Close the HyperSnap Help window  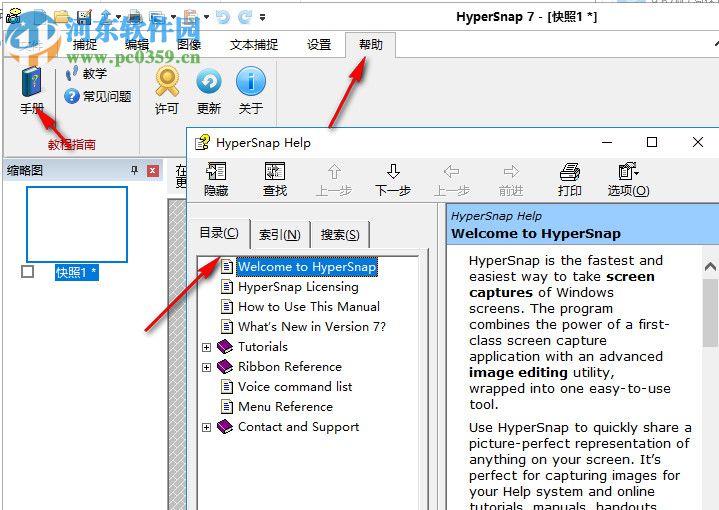click(x=698, y=142)
